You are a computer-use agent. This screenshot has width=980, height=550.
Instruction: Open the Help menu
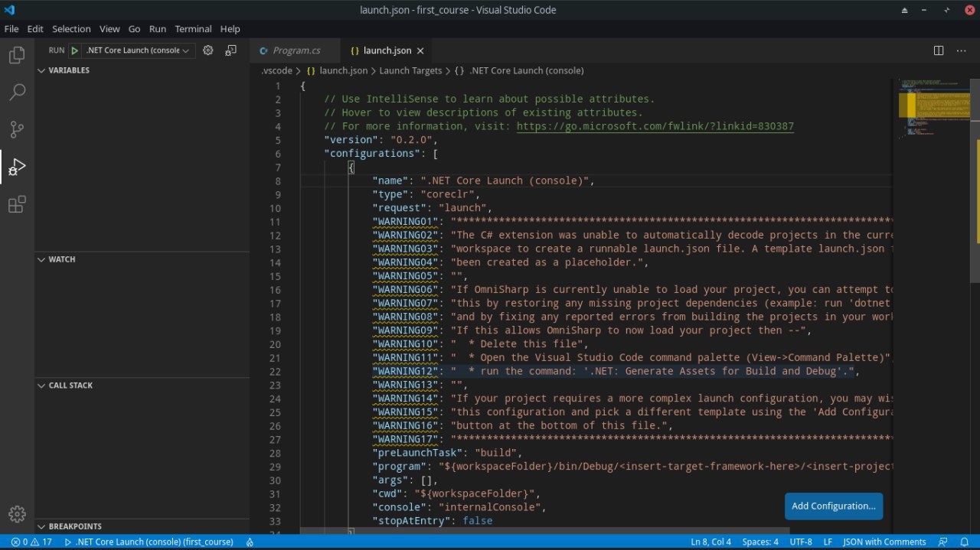(x=230, y=29)
